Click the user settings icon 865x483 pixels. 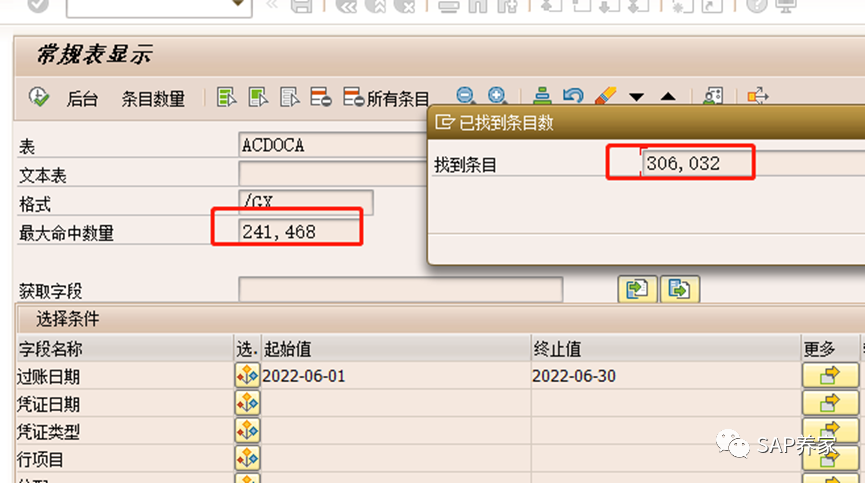pos(713,96)
